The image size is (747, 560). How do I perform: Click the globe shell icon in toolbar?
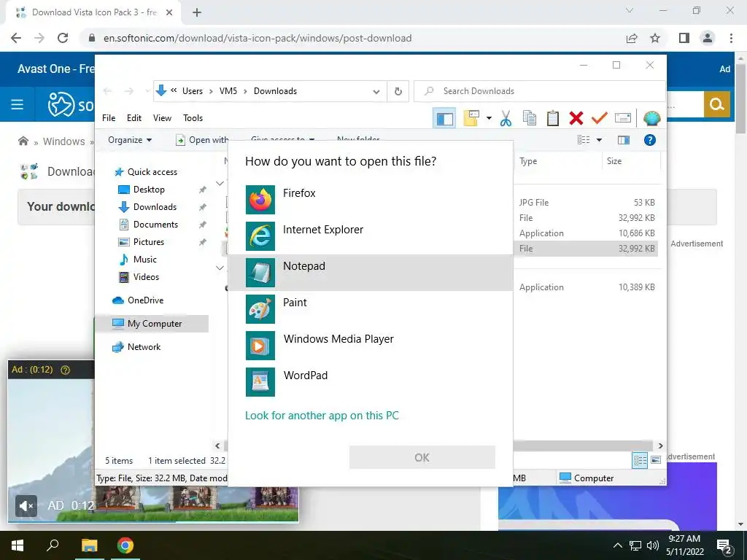pos(651,118)
